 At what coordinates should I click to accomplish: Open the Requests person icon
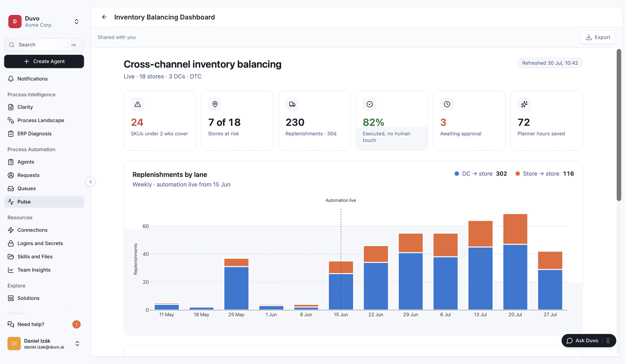point(11,176)
